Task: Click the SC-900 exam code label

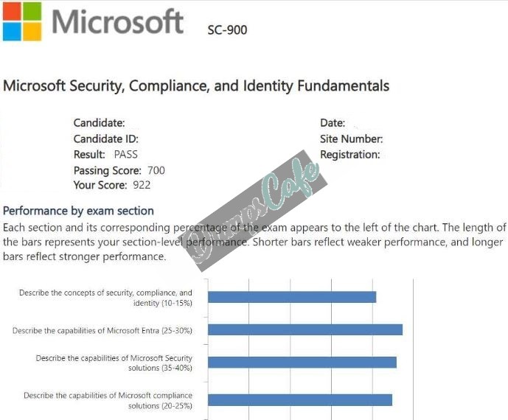Action: [227, 30]
